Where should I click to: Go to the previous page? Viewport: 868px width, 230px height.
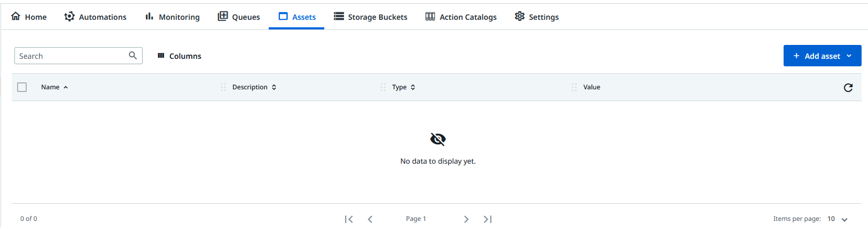[x=370, y=219]
